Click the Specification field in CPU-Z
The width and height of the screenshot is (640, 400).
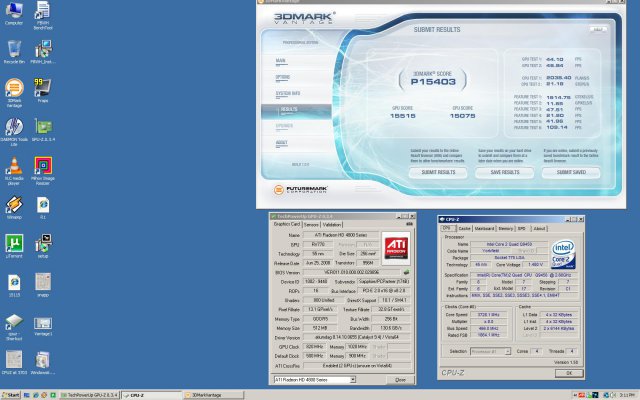pos(524,275)
